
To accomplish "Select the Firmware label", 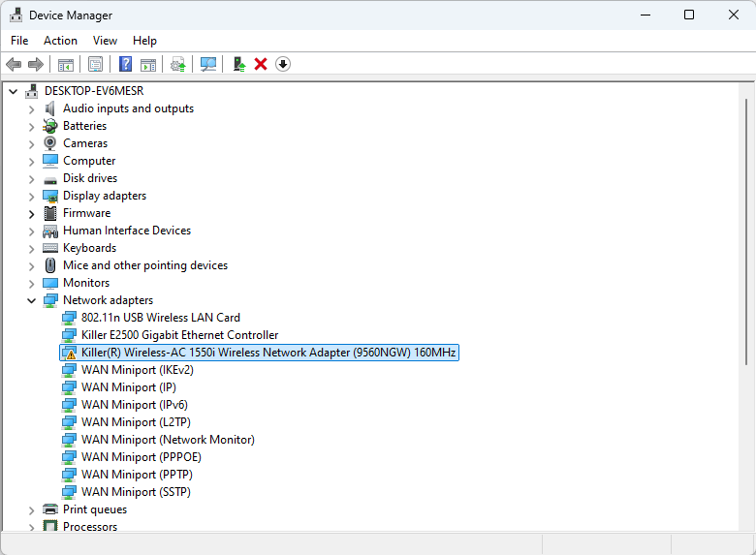I will click(x=87, y=213).
